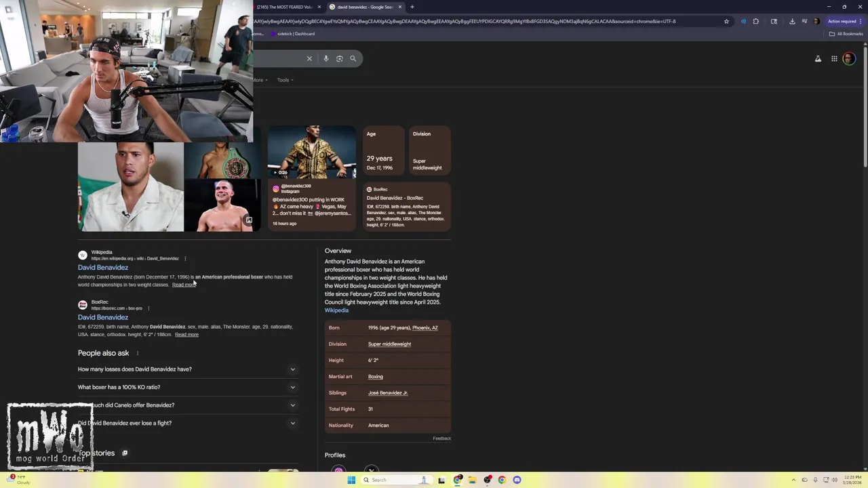Open Windows Start menu
Screen dimensions: 868x488
pos(351,480)
